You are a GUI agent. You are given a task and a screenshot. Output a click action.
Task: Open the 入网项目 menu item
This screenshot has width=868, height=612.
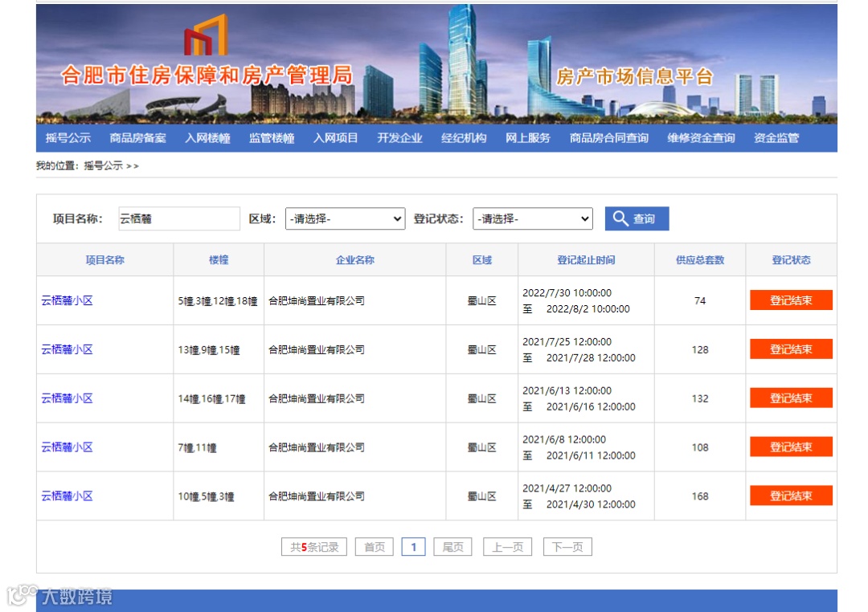[335, 138]
